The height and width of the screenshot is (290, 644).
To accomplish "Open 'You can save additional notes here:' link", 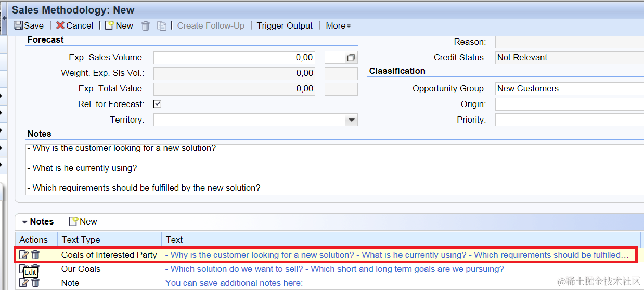I will point(234,283).
